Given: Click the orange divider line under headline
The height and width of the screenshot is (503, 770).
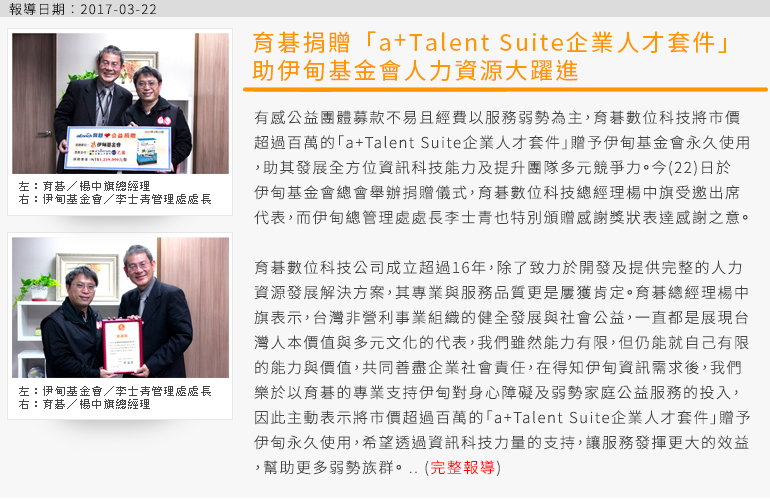Looking at the screenshot, I should coord(505,90).
